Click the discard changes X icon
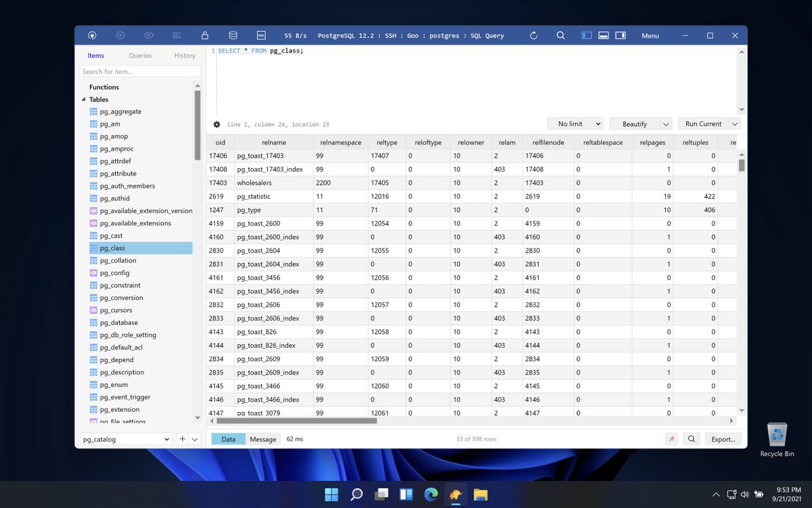The image size is (812, 508). (x=120, y=35)
